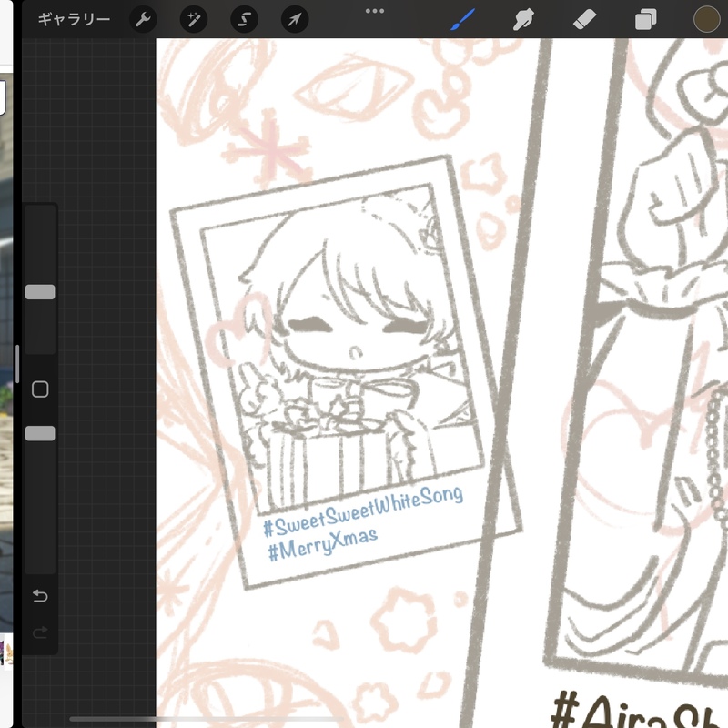Tap the three-dot multitasking menu
The height and width of the screenshot is (728, 728).
click(x=375, y=11)
